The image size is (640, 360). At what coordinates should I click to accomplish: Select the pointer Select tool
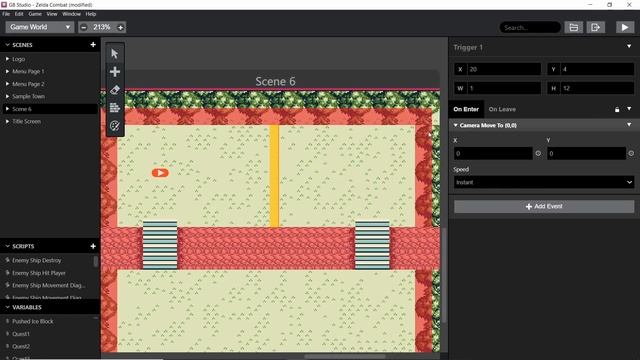115,53
